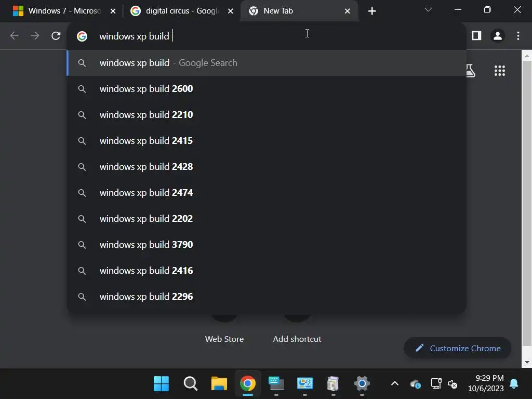
Task: Close the New Tab tab
Action: tap(348, 11)
